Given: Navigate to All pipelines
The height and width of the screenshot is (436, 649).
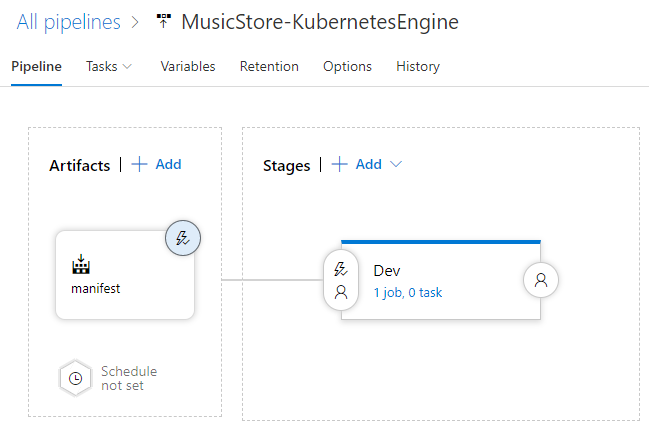Looking at the screenshot, I should pyautogui.click(x=68, y=22).
